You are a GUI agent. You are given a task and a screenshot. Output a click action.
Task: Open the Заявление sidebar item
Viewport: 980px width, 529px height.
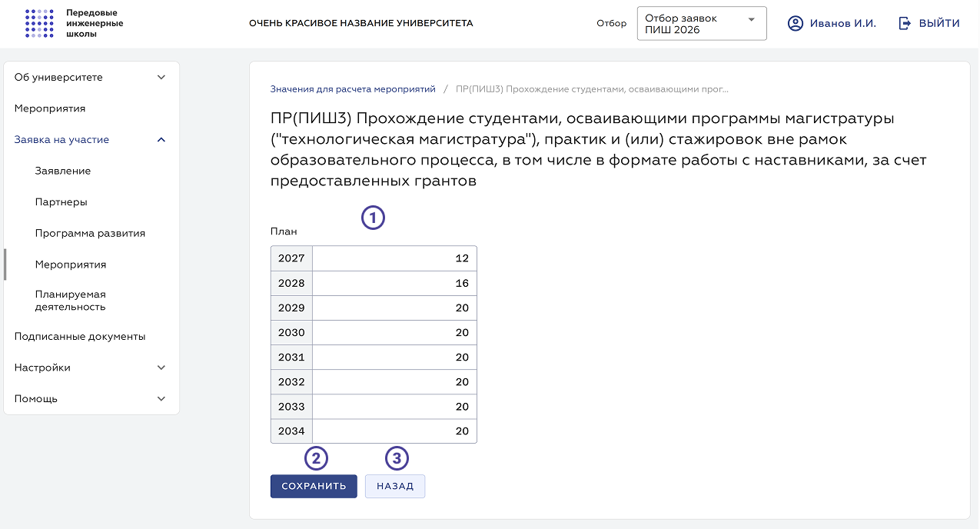[63, 171]
